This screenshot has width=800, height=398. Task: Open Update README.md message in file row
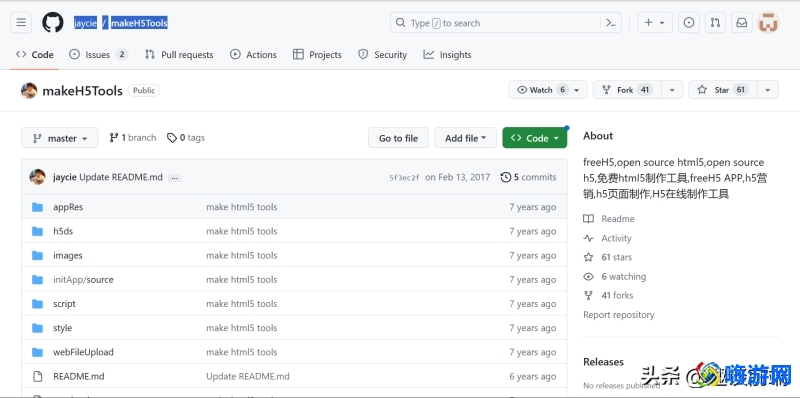click(247, 376)
